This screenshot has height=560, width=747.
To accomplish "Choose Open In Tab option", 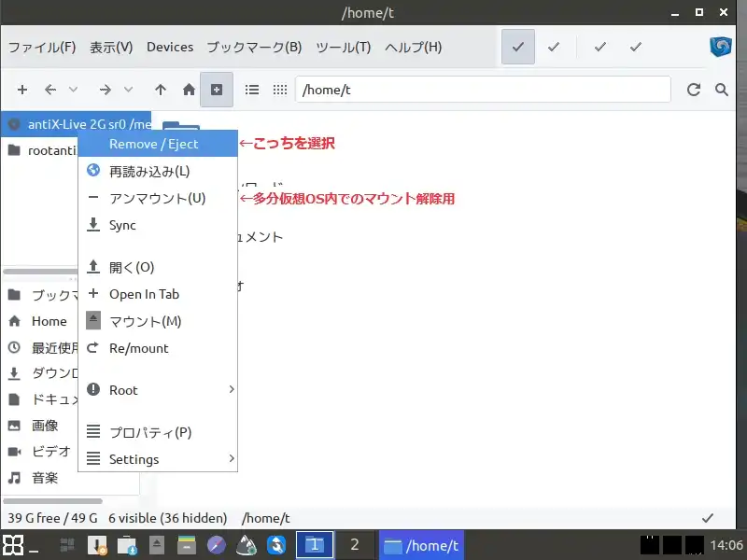I will pyautogui.click(x=144, y=294).
